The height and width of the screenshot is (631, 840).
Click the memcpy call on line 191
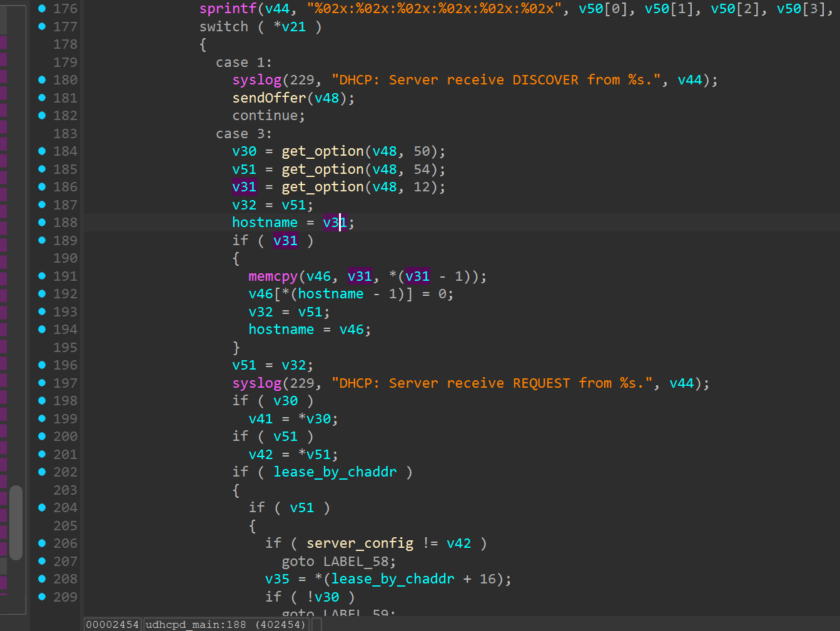coord(273,276)
